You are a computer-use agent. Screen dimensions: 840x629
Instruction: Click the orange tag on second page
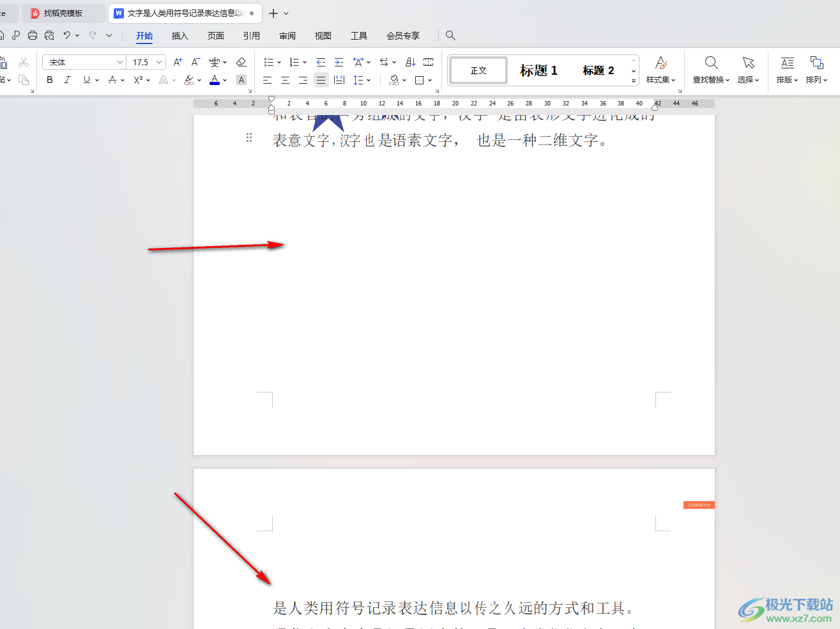699,505
